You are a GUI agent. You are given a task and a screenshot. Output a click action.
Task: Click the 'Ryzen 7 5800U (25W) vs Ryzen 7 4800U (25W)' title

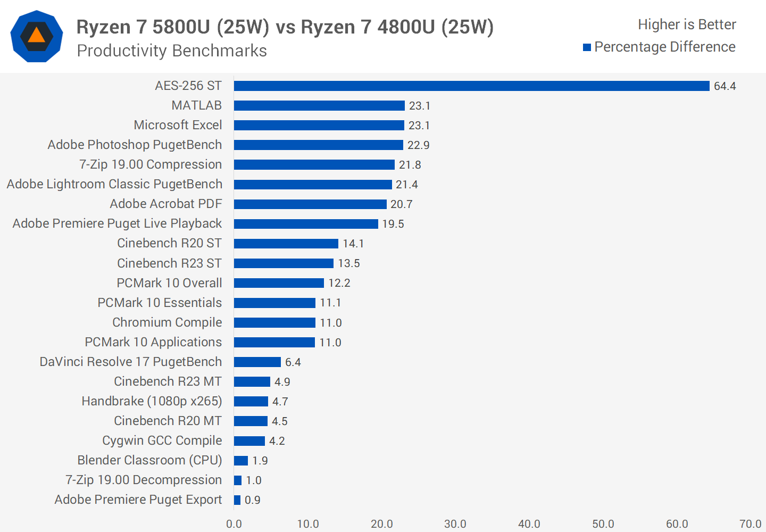point(285,27)
